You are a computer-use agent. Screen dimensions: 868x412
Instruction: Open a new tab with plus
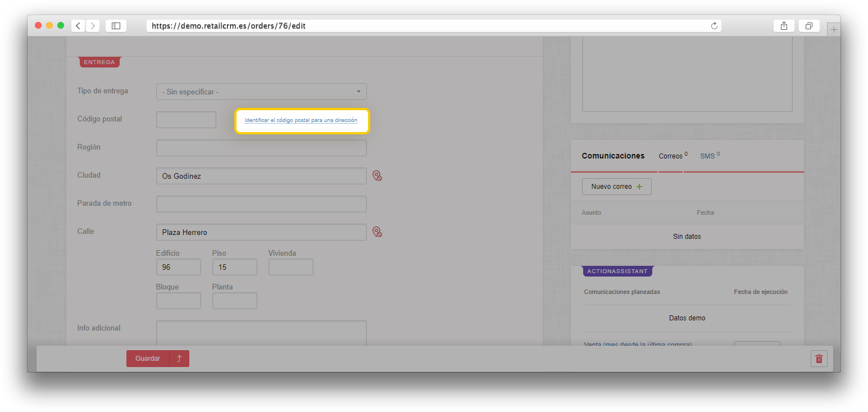point(834,30)
